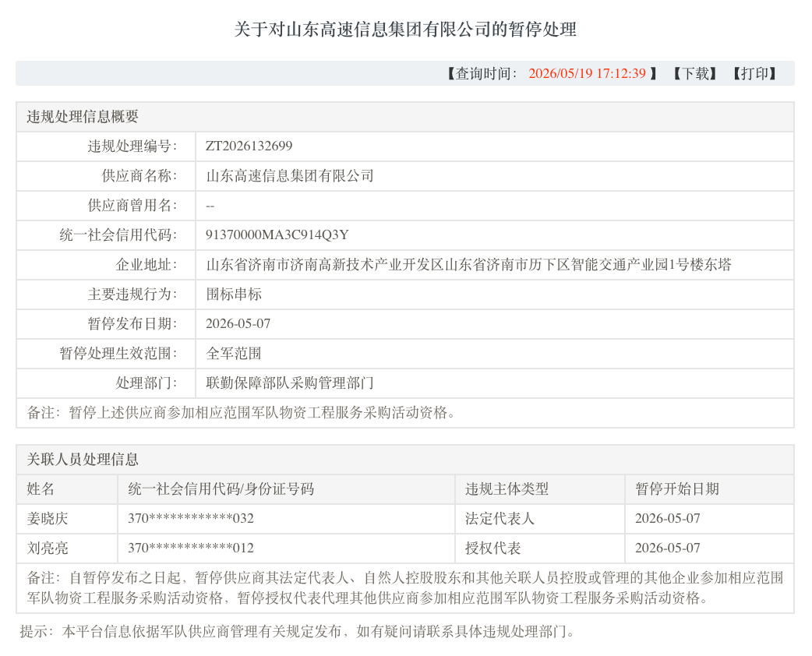812x656 pixels.
Task: Click the 暂停开始日期 column header
Action: point(677,488)
